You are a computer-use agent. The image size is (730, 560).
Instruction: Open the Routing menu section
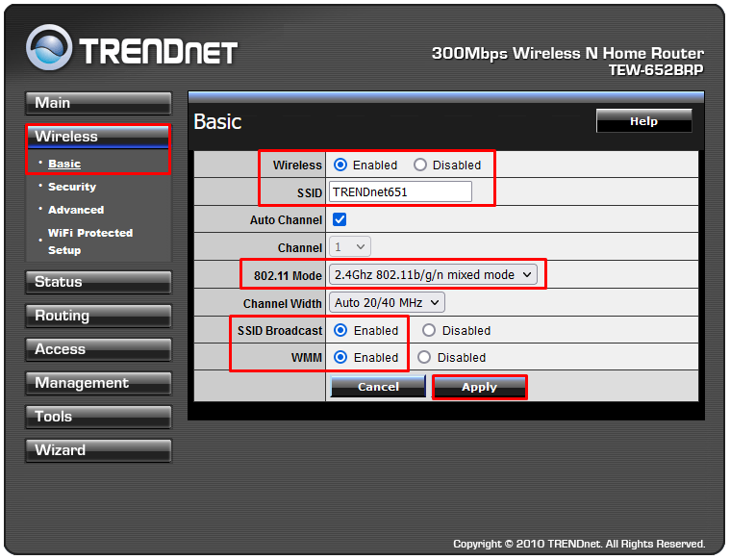(98, 316)
